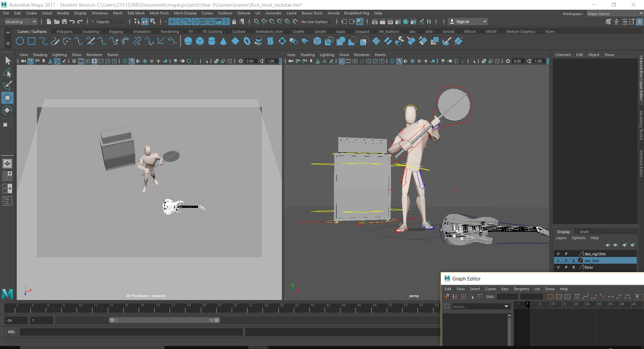This screenshot has width=644, height=349.
Task: Create a NURBS cone from the shelf
Action: click(x=224, y=41)
